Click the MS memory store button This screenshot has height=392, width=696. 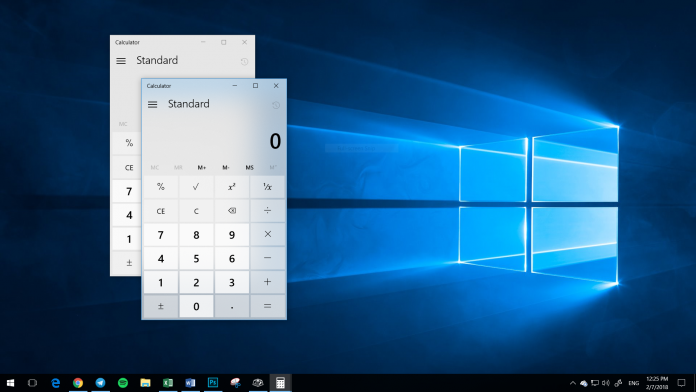249,167
